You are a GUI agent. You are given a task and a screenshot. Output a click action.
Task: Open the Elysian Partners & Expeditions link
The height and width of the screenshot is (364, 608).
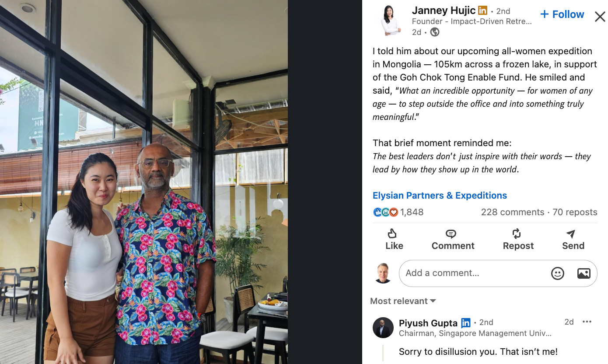pos(440,196)
